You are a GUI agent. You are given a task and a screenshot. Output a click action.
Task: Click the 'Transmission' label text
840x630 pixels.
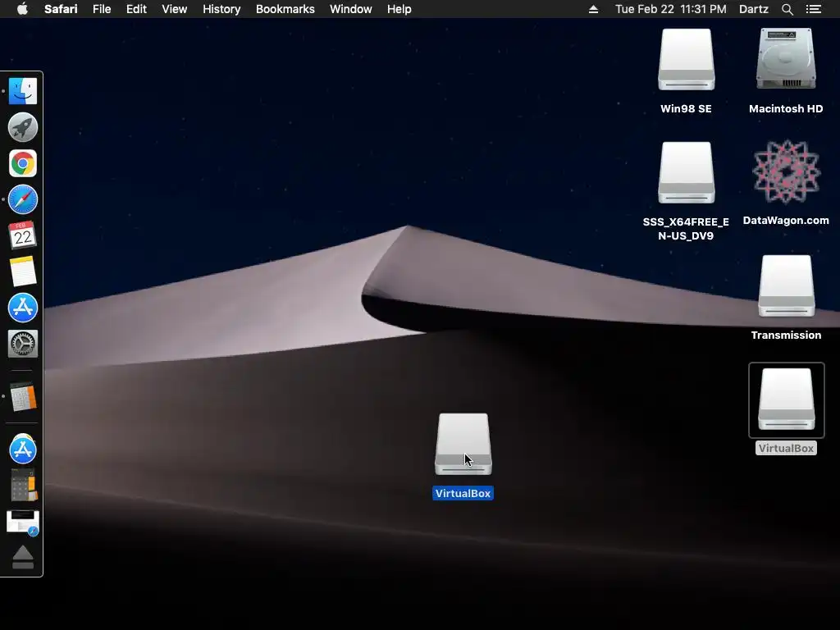[x=786, y=336]
